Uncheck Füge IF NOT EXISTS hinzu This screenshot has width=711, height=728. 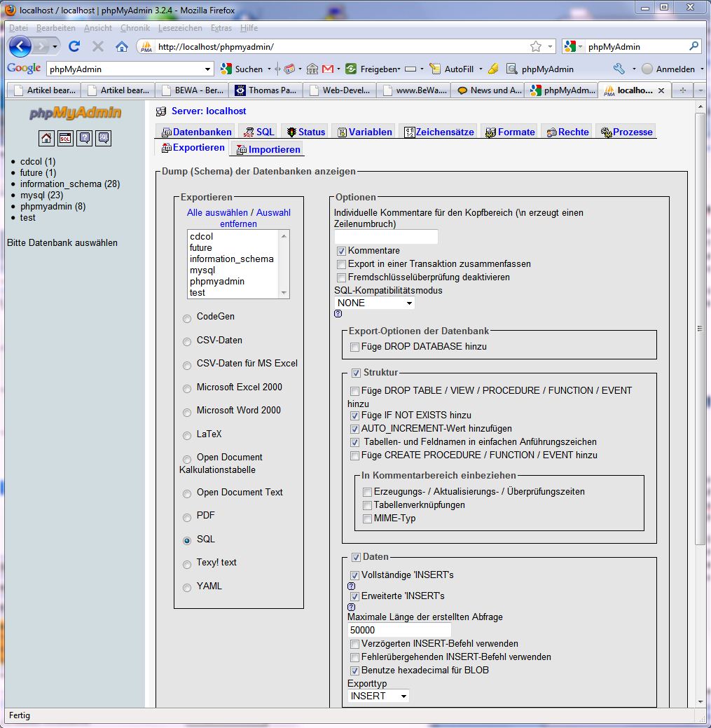point(354,415)
